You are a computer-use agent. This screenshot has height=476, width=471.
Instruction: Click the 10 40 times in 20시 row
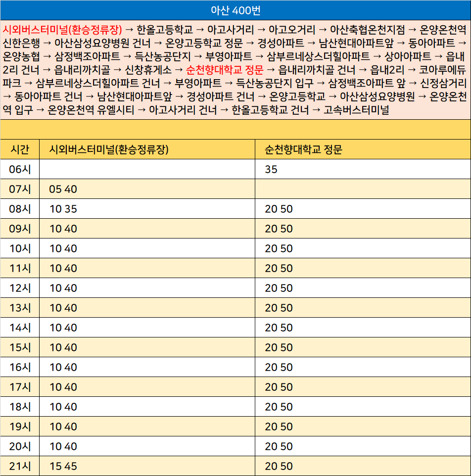(x=63, y=446)
